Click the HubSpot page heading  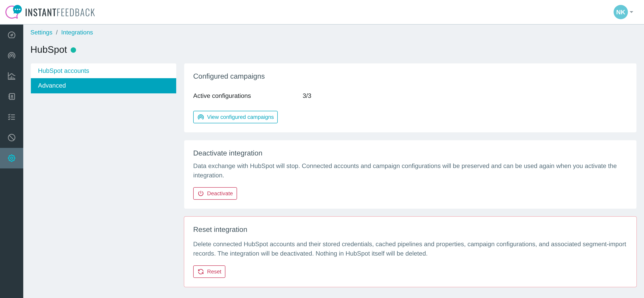(x=49, y=50)
